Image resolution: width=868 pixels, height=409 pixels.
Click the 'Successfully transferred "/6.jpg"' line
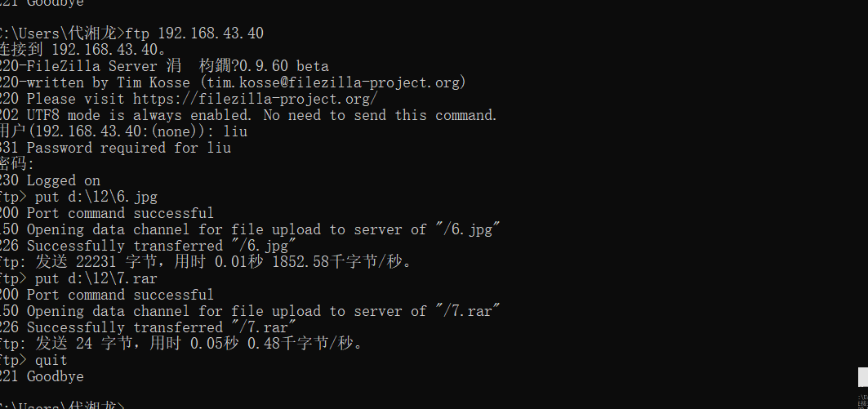pyautogui.click(x=161, y=246)
